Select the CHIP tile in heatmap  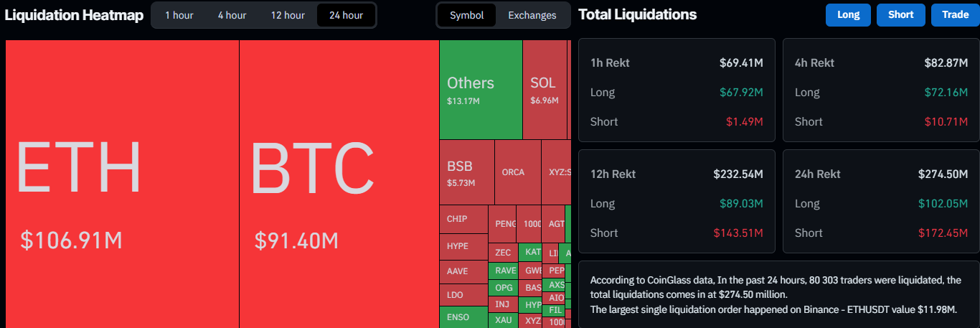tap(463, 220)
